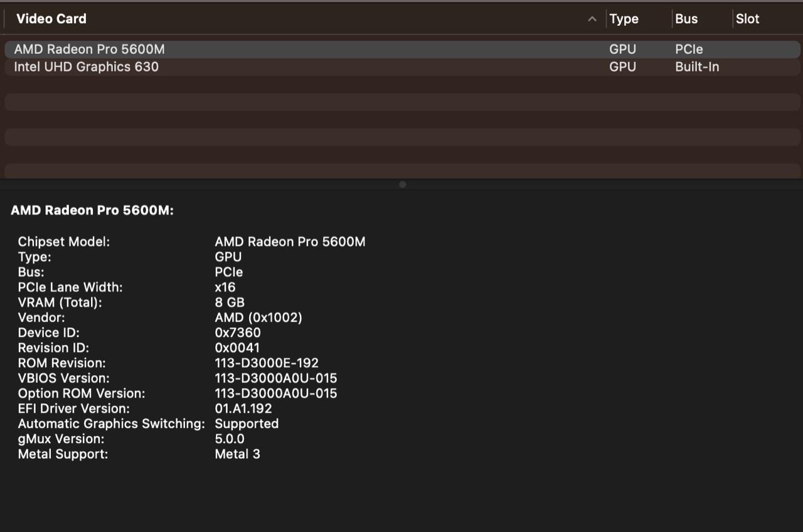This screenshot has height=532, width=803.
Task: Click the Chipset Model value AMD Radeon Pro 5600M
Action: [x=290, y=242]
